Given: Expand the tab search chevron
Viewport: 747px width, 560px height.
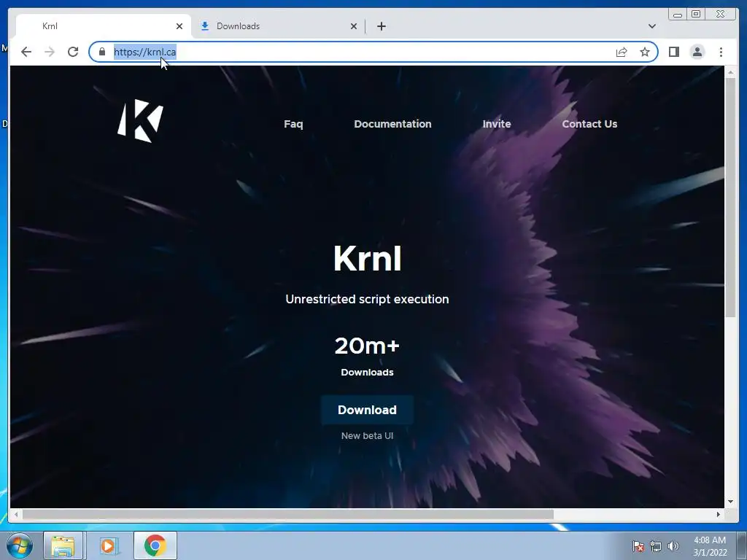Looking at the screenshot, I should tap(651, 26).
